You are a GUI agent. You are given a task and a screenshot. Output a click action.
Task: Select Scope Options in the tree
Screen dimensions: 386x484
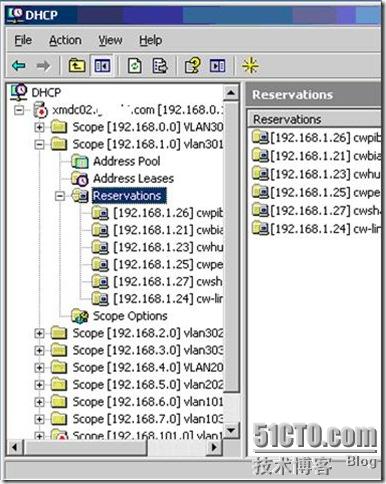[130, 316]
